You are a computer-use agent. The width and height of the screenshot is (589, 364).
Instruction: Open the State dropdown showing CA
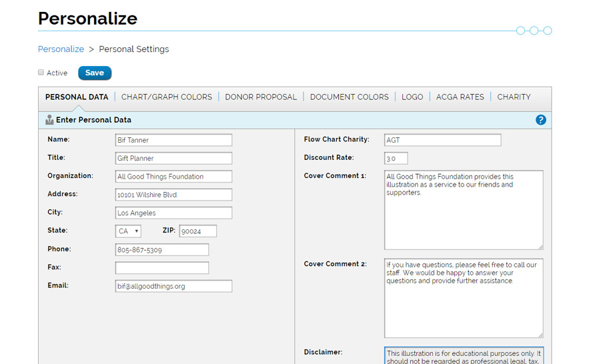coord(128,231)
